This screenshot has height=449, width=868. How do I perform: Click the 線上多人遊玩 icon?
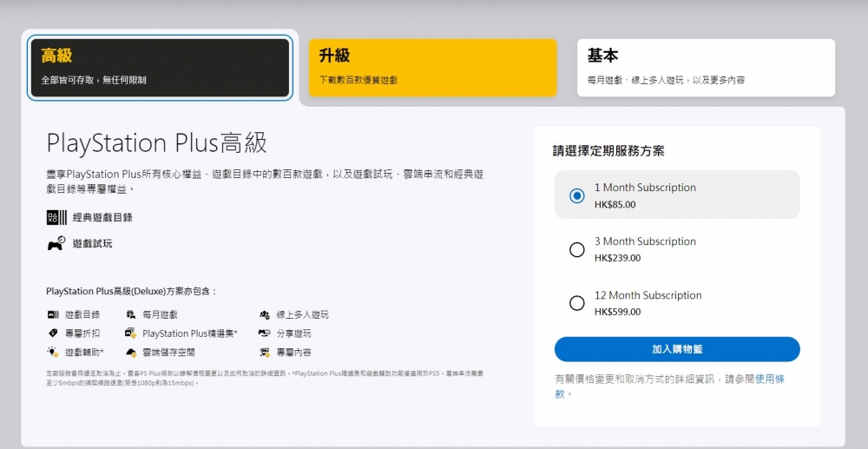pos(265,315)
